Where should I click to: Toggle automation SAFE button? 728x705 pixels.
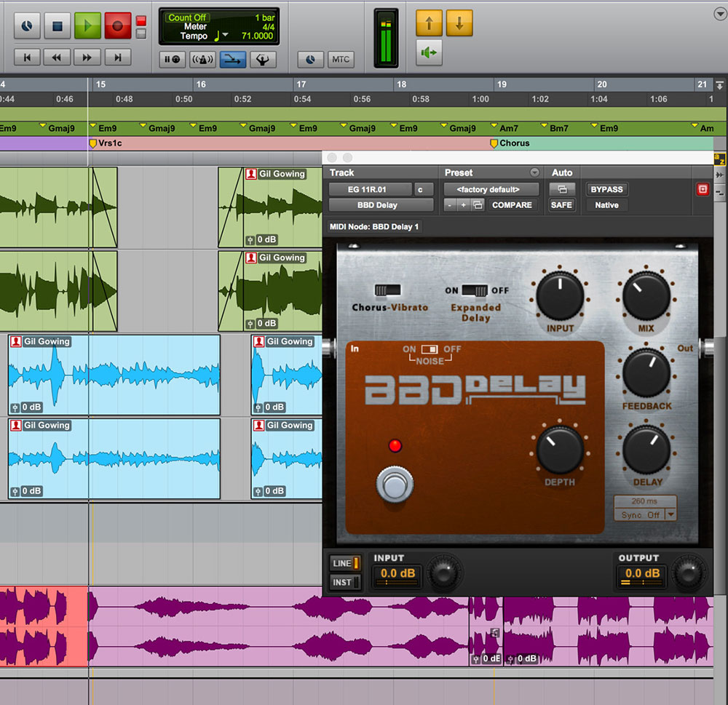pos(562,205)
